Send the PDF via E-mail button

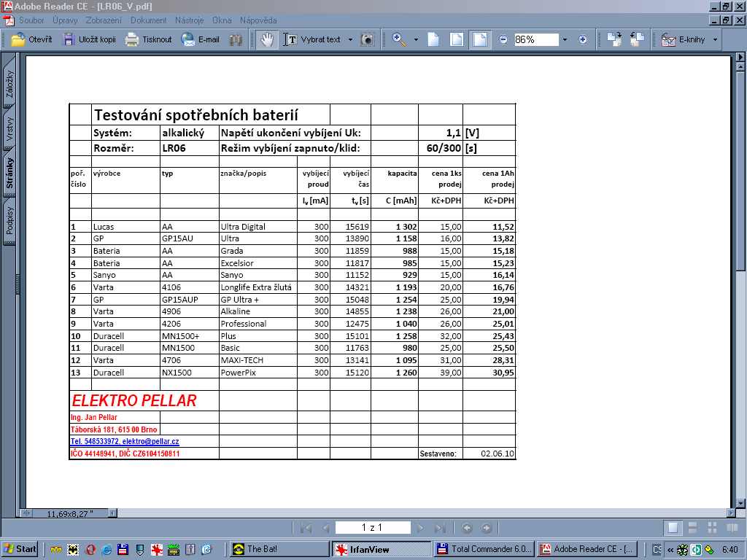(200, 39)
